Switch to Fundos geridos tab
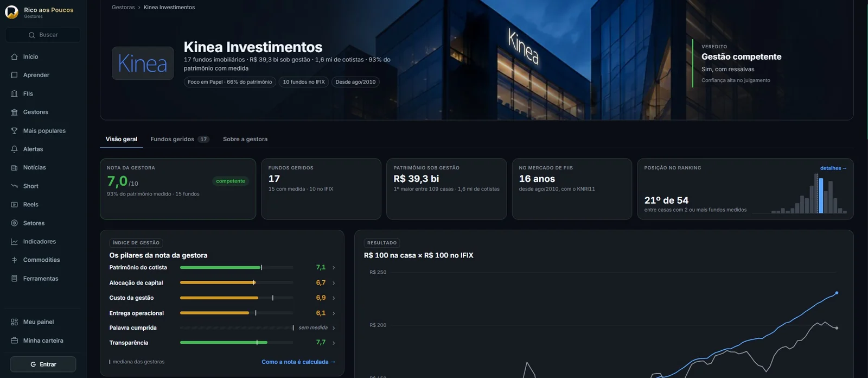The image size is (868, 378). [180, 139]
